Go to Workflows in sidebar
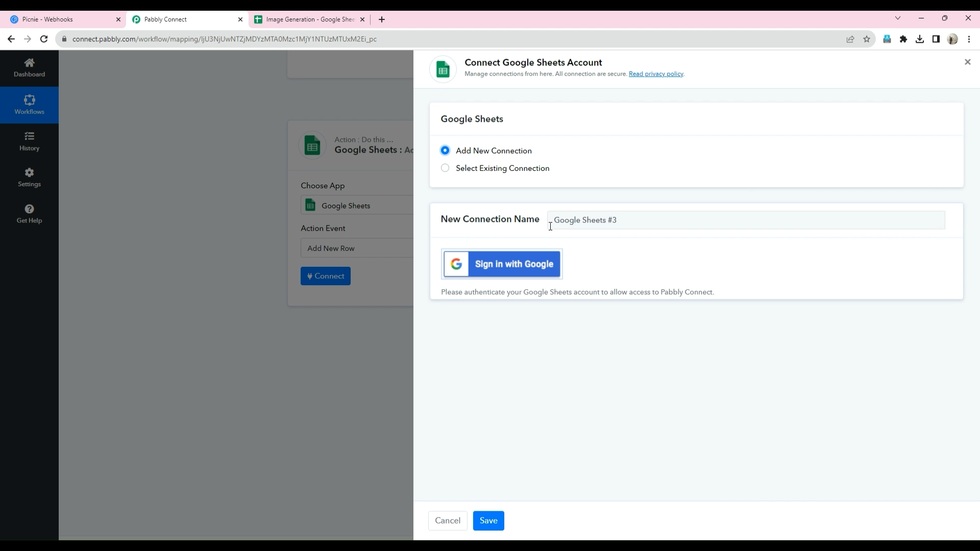 [x=29, y=105]
